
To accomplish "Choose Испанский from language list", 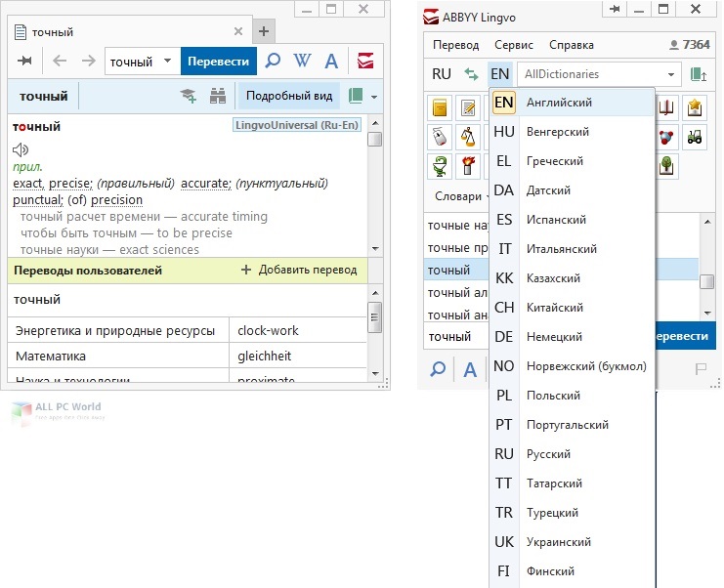I will [573, 219].
